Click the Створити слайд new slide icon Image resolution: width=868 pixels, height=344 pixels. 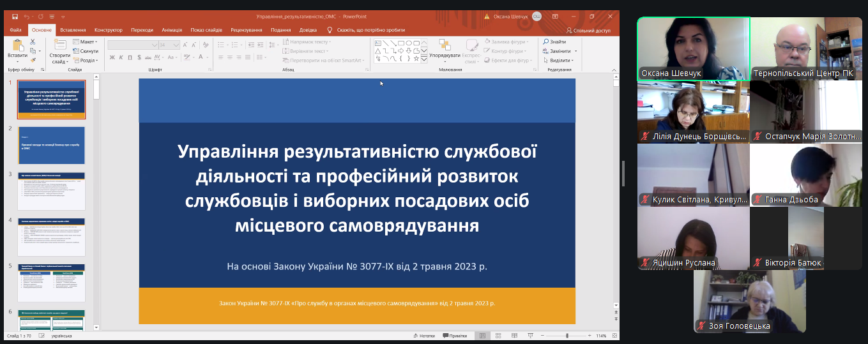coord(60,44)
